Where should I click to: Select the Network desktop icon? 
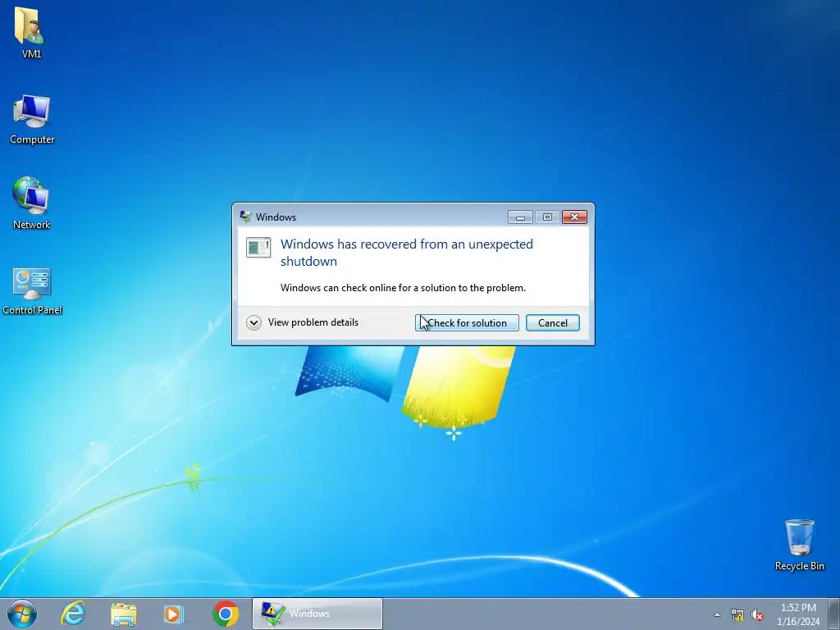pos(31,203)
